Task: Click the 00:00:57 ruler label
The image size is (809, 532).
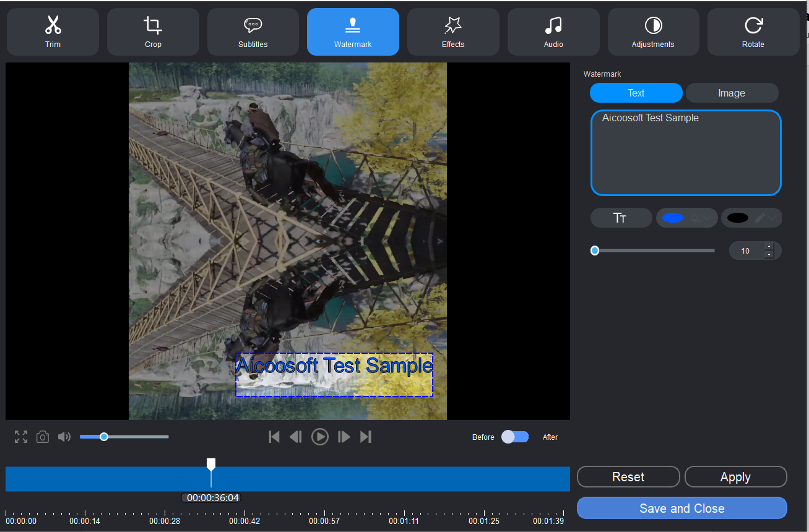Action: [x=324, y=521]
